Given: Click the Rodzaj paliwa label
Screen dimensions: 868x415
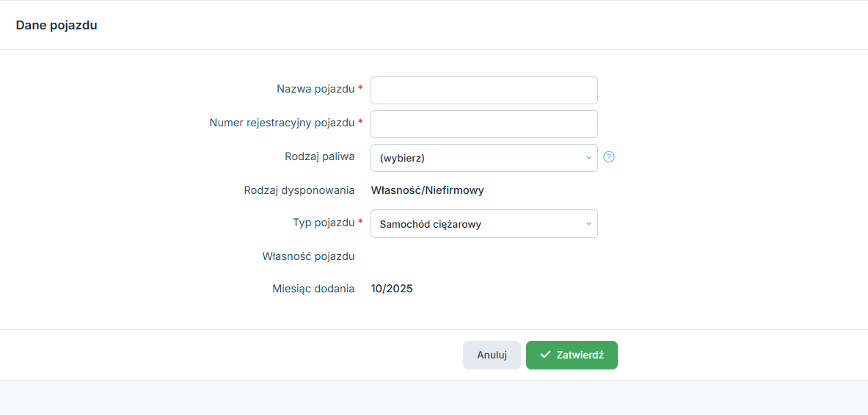Looking at the screenshot, I should (x=319, y=156).
